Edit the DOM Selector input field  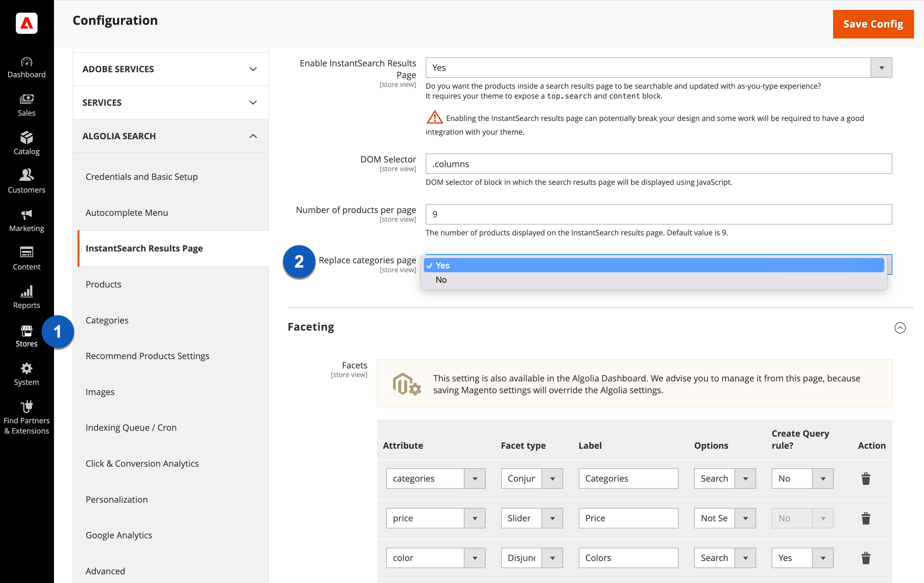pos(658,164)
